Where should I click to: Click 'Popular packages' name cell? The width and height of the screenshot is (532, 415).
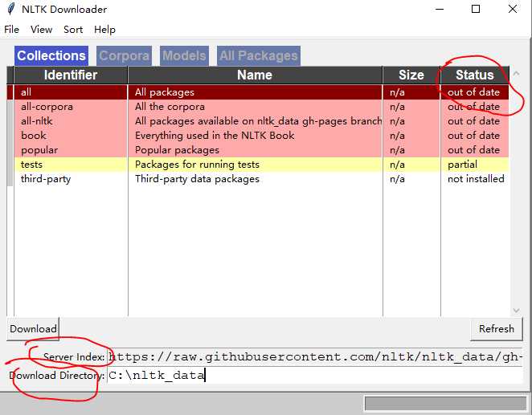pyautogui.click(x=255, y=150)
